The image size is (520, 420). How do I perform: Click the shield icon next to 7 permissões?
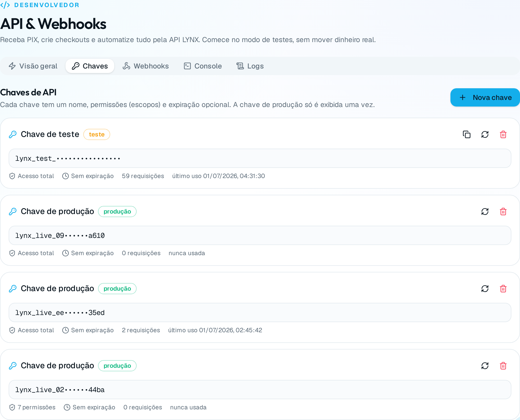click(12, 407)
